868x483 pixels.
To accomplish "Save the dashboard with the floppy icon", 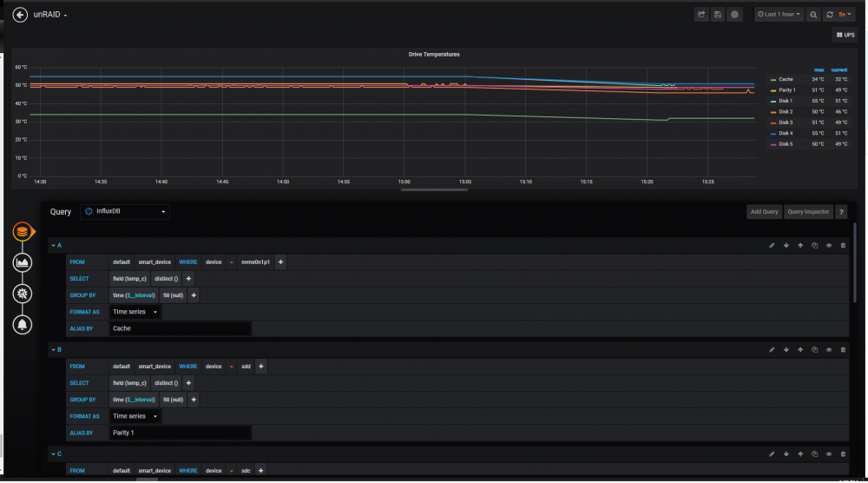I will pyautogui.click(x=718, y=15).
